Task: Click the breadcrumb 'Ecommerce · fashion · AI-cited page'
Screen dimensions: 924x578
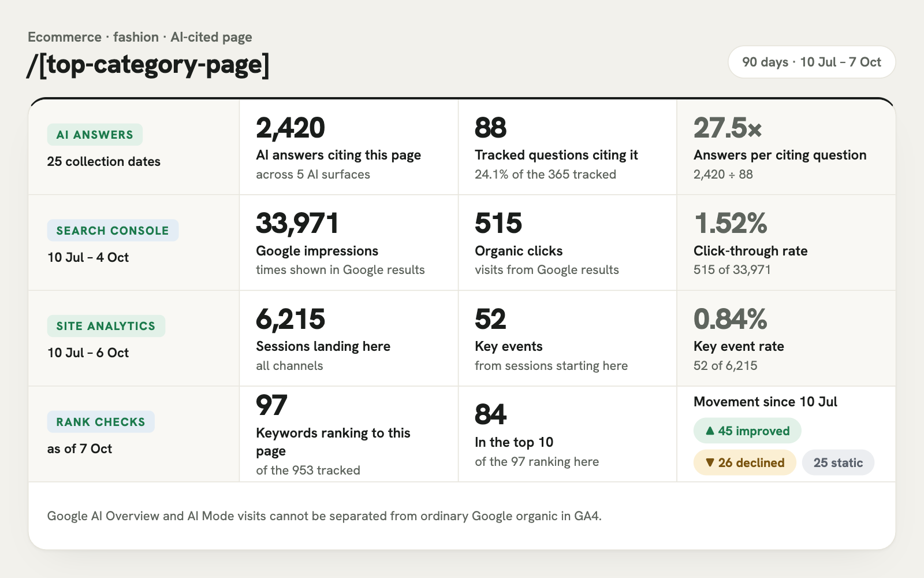Action: (140, 37)
